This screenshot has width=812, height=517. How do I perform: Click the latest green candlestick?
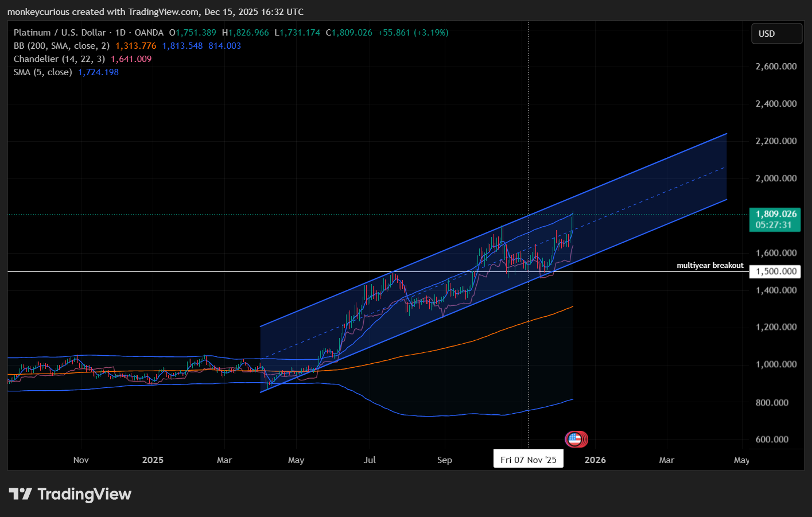(x=572, y=222)
